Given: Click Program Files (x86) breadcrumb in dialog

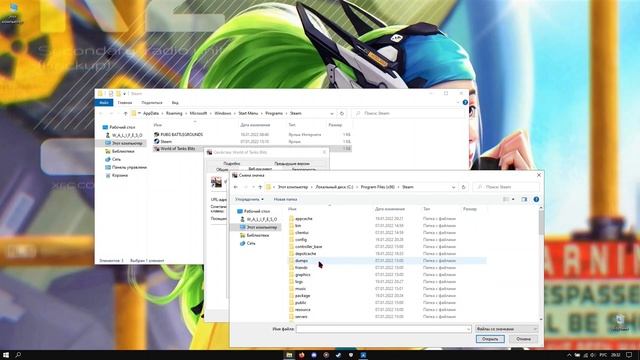Looking at the screenshot, I should pos(378,187).
